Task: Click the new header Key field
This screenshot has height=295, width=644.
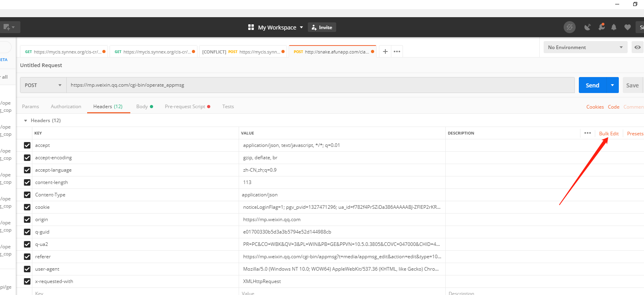Action: click(135, 293)
